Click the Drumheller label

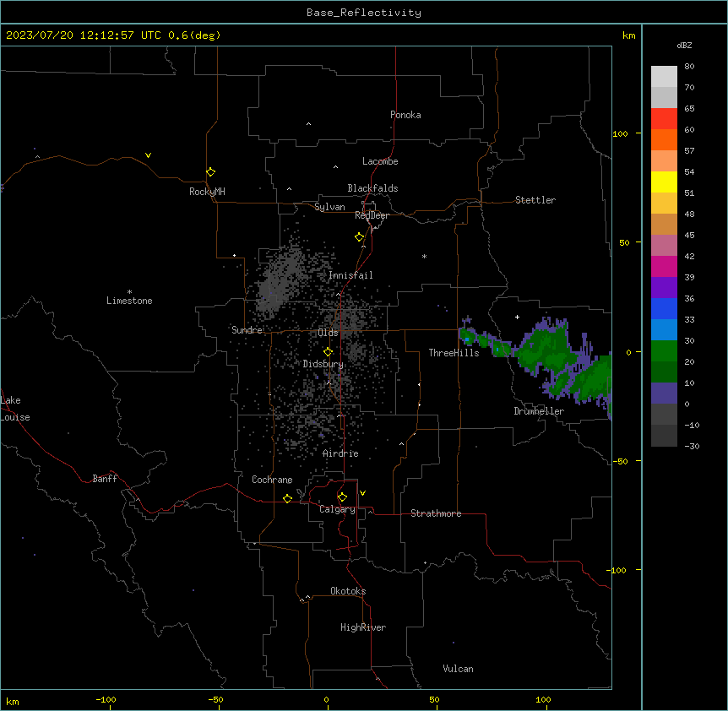click(539, 411)
